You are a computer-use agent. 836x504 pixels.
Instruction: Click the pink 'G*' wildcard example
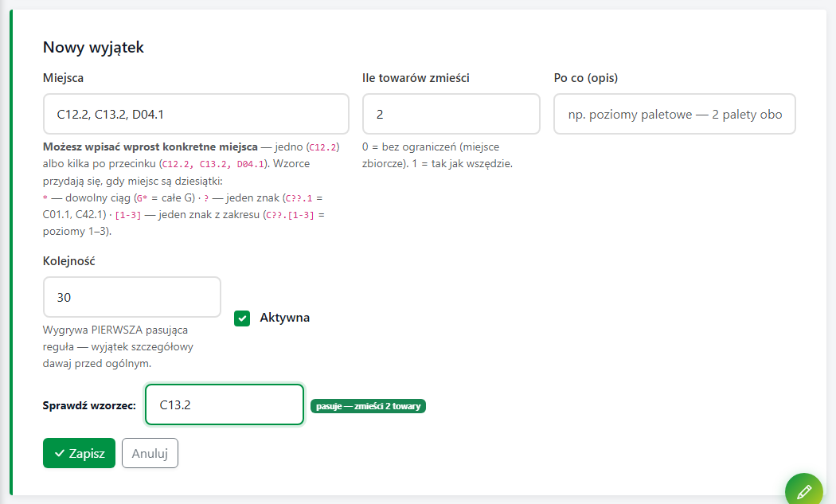pos(141,198)
